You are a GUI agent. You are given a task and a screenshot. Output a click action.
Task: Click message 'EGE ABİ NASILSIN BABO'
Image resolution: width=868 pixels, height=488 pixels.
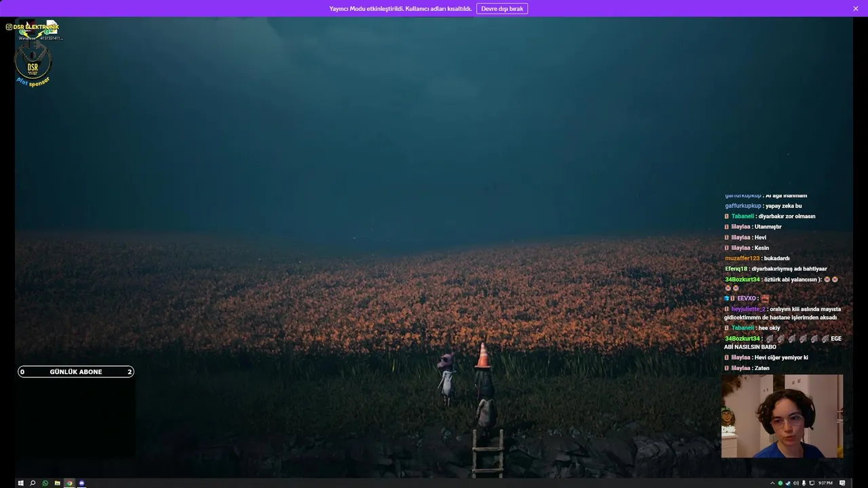point(783,343)
